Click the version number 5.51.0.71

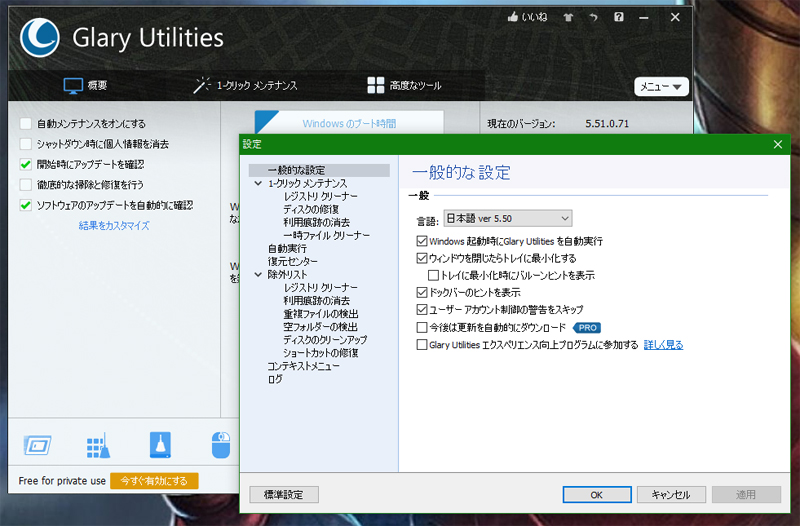click(607, 123)
